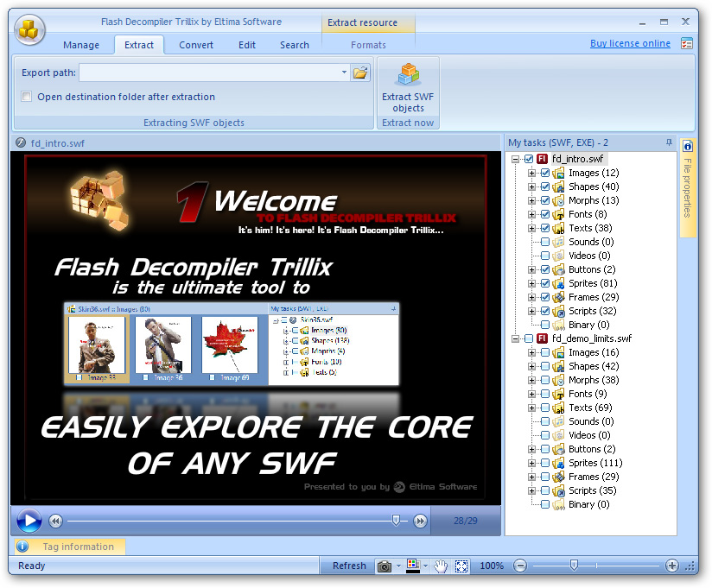The height and width of the screenshot is (588, 712).
Task: Step to the next frame
Action: (421, 521)
